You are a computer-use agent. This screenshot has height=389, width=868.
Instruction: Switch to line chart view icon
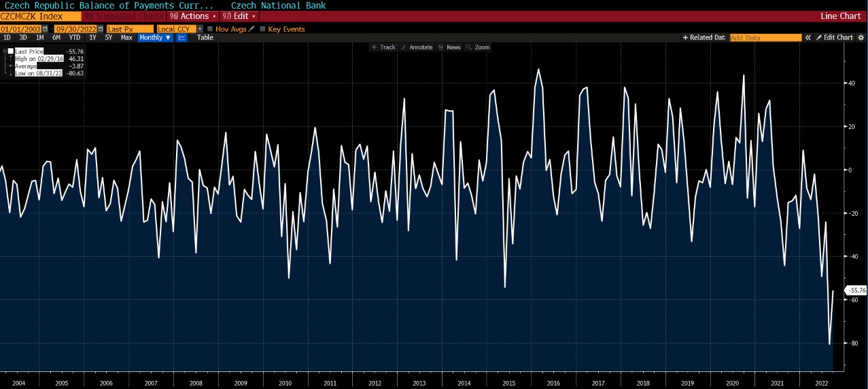tap(181, 38)
